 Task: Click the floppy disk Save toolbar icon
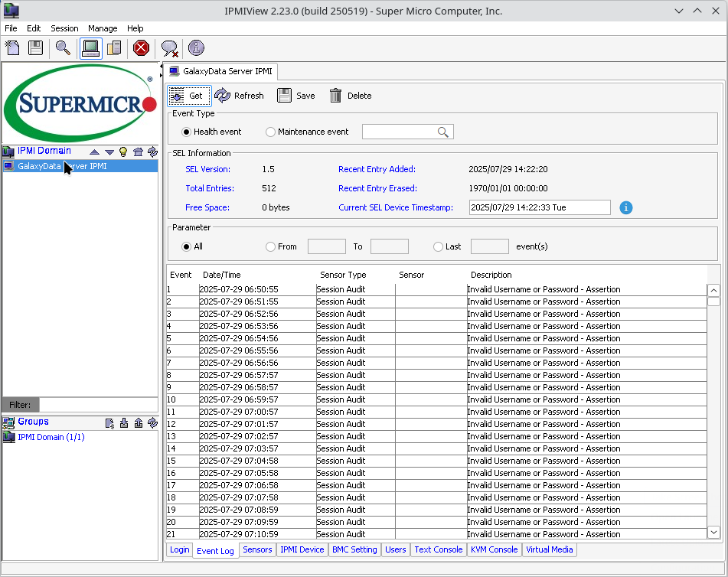[x=36, y=47]
